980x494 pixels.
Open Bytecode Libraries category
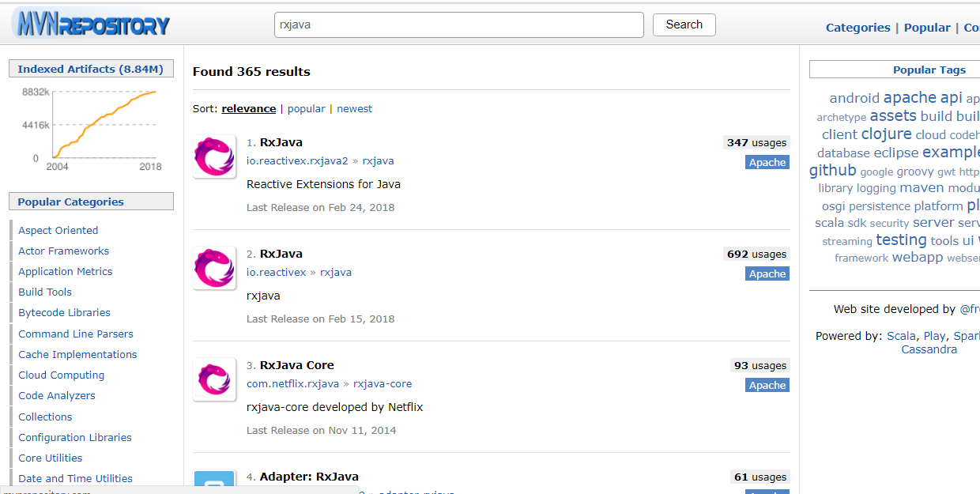[65, 313]
